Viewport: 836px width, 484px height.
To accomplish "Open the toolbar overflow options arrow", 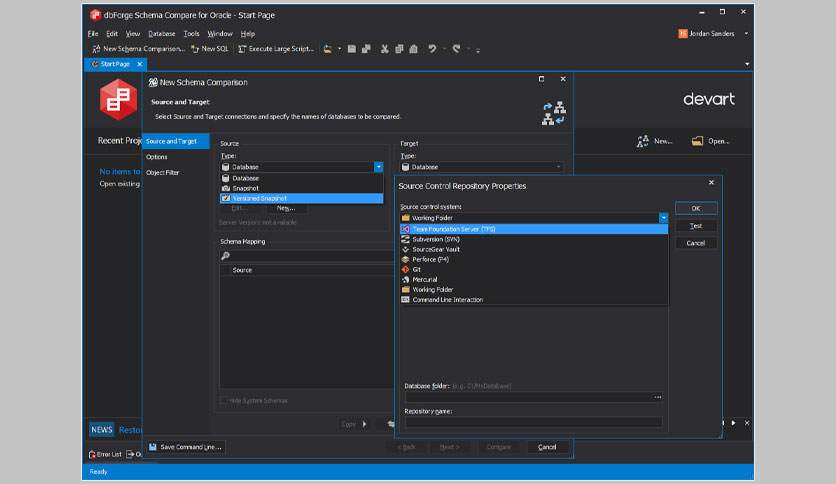I will [478, 50].
